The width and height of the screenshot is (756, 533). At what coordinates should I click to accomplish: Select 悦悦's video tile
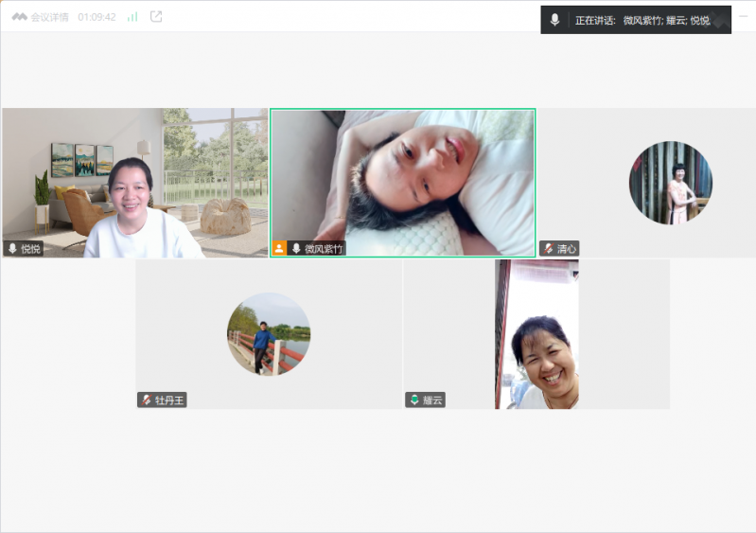(x=134, y=180)
